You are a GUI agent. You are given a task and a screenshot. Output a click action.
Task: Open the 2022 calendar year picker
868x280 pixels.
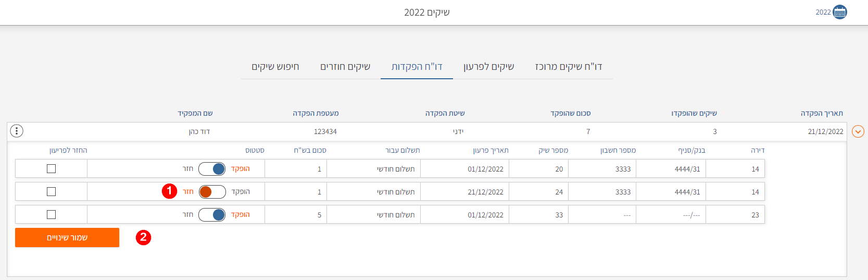coord(839,12)
